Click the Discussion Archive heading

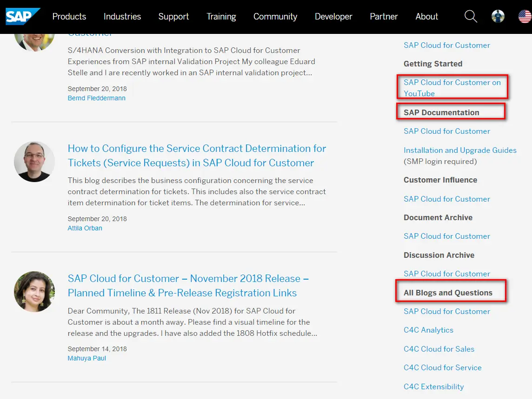[439, 255]
